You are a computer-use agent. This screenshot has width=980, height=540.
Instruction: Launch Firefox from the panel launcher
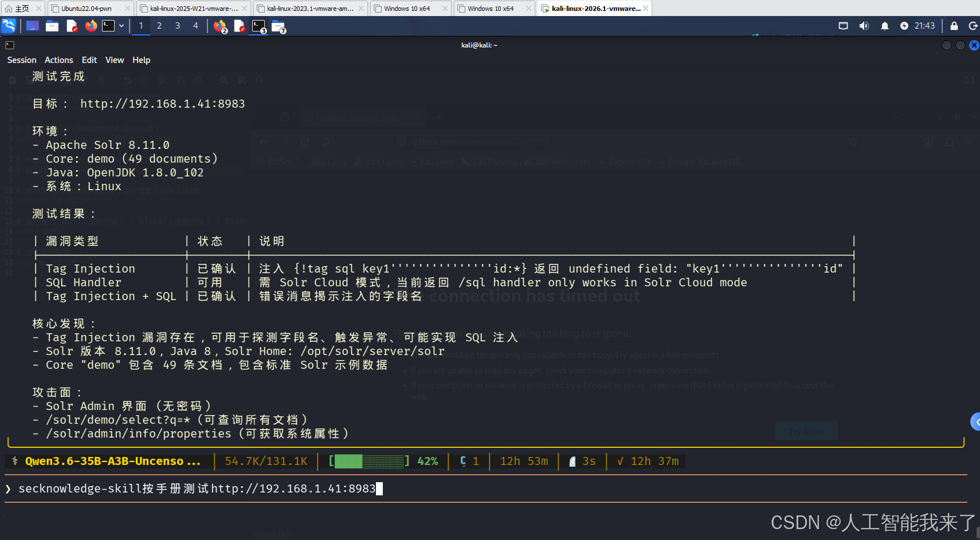coord(91,26)
